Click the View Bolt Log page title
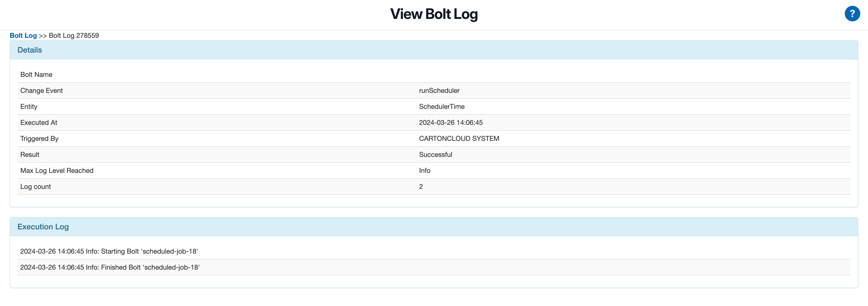The width and height of the screenshot is (868, 306). point(434,14)
